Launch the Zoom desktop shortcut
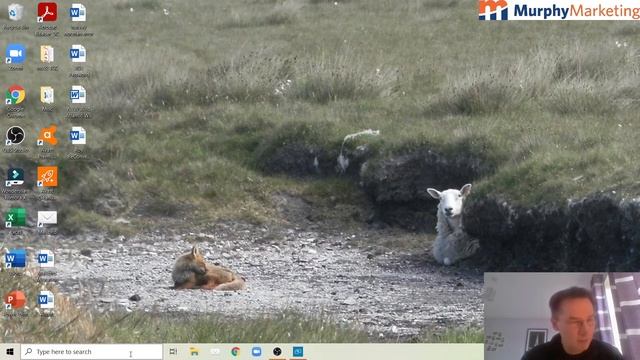The height and width of the screenshot is (360, 640). tap(16, 53)
